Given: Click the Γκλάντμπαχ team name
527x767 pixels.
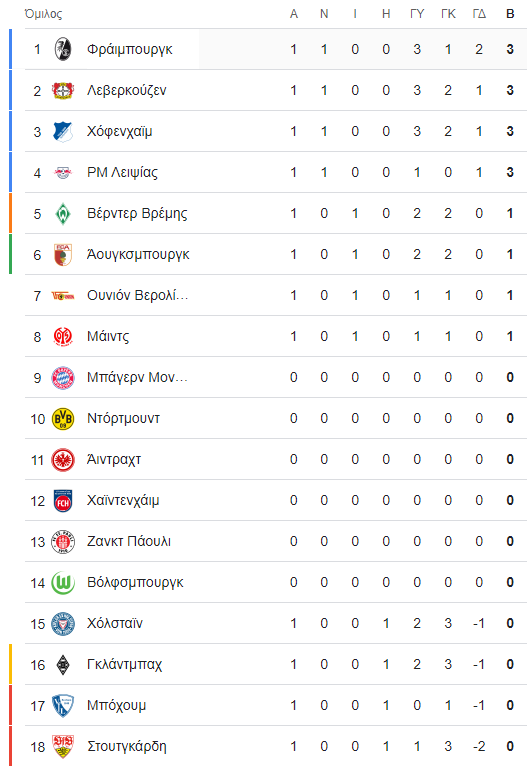Looking at the screenshot, I should pos(124,664).
